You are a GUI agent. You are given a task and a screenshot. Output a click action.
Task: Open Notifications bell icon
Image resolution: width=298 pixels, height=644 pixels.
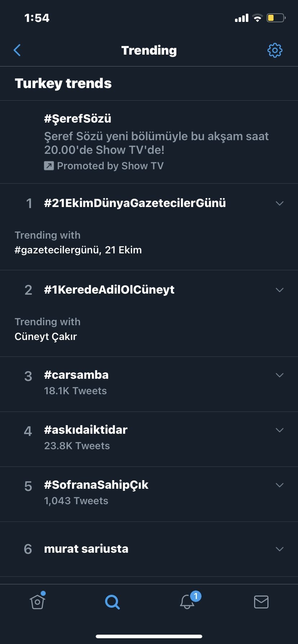point(188,601)
